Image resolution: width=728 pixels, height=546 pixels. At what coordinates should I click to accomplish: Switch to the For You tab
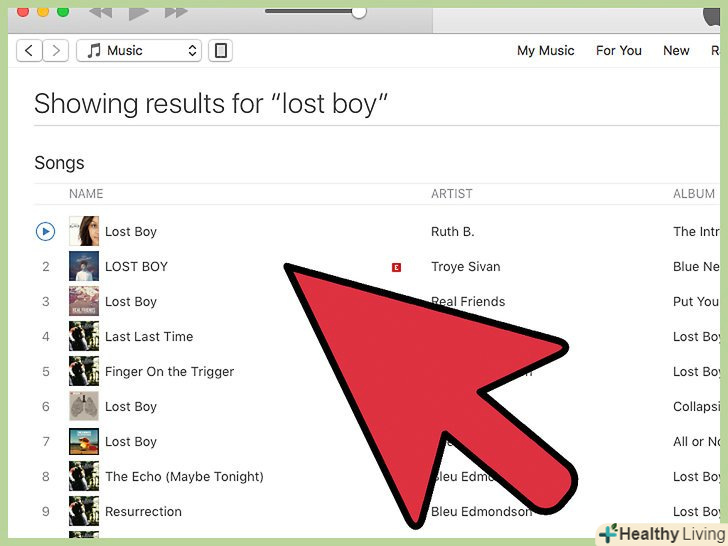pyautogui.click(x=618, y=50)
